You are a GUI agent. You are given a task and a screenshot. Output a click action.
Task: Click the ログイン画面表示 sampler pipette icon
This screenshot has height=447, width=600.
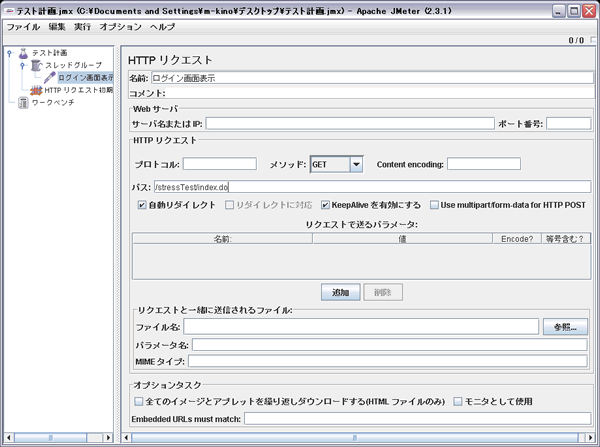click(49, 78)
